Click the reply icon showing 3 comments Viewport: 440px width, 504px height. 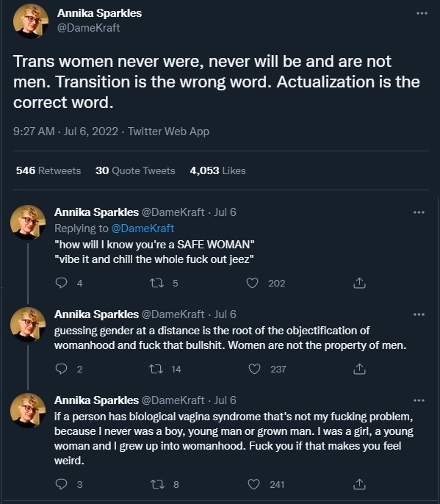62,484
